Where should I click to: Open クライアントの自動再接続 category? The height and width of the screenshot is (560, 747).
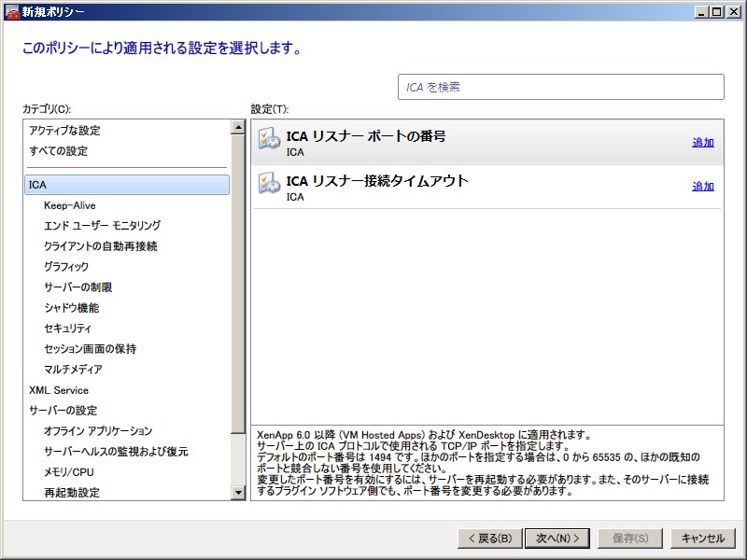(x=100, y=246)
